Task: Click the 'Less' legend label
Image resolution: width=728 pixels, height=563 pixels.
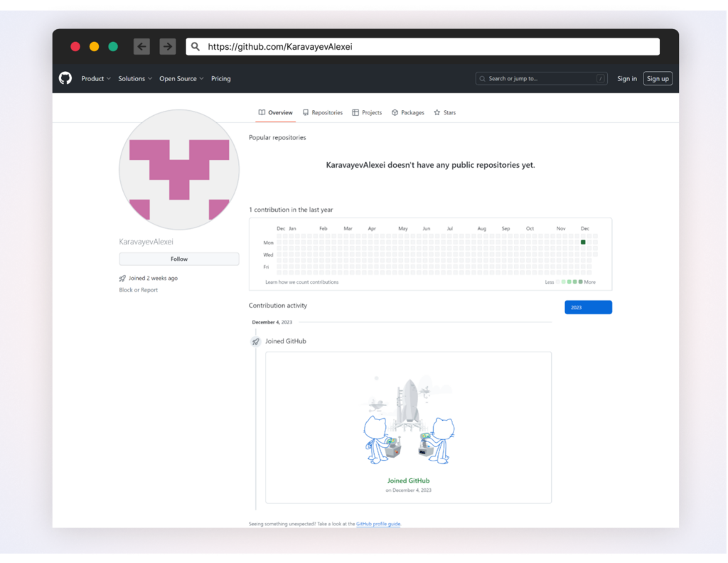Action: coord(550,282)
